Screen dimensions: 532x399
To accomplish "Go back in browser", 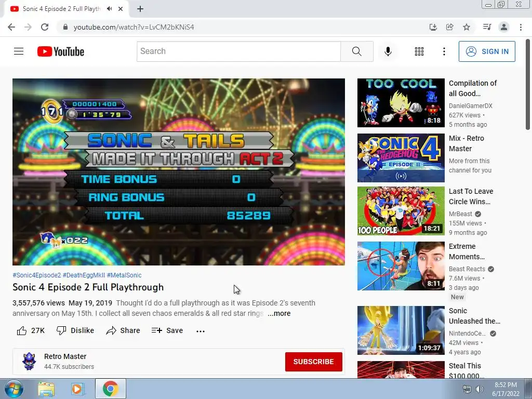I will (x=11, y=27).
